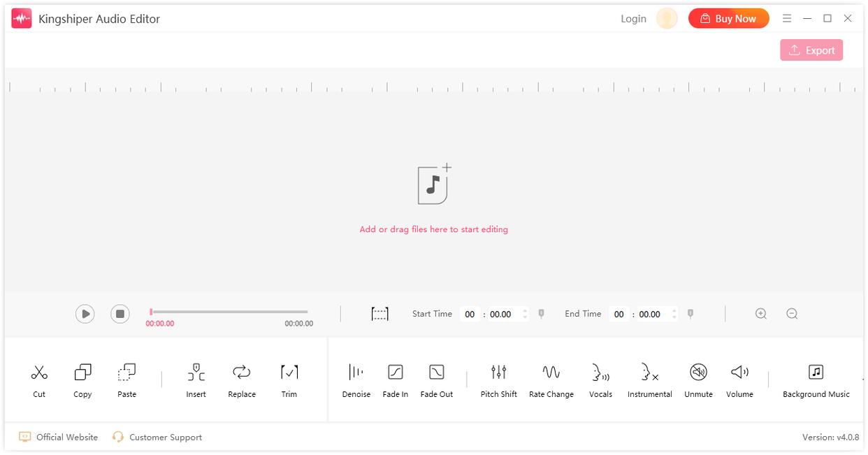Apply the Fade In effect

pos(395,373)
